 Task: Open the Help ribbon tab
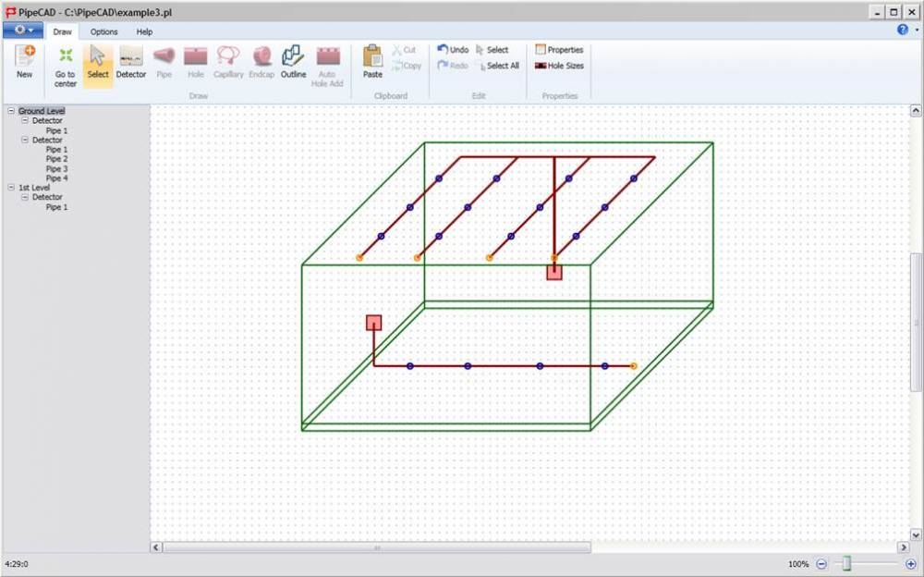(144, 31)
